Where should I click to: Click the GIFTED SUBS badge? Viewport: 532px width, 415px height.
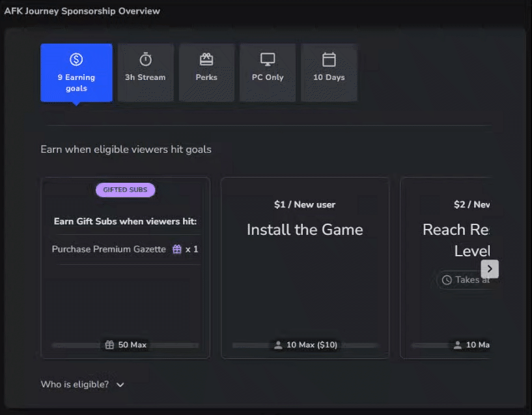coord(125,190)
